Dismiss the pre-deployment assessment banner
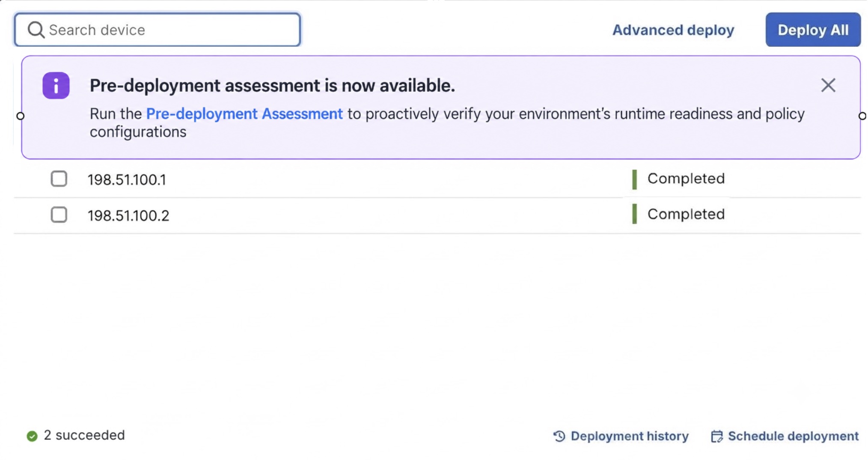Viewport: 868px width, 460px height. click(828, 85)
